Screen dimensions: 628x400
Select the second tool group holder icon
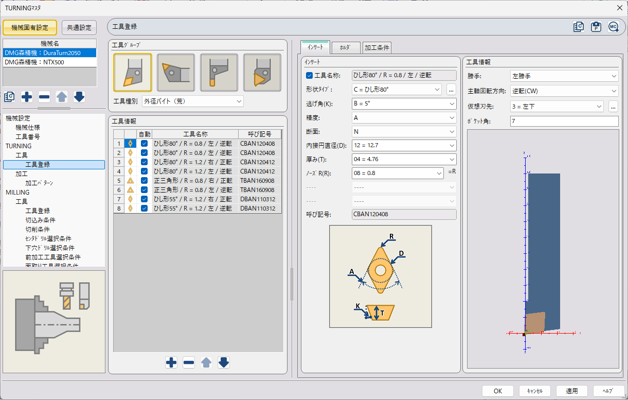176,73
